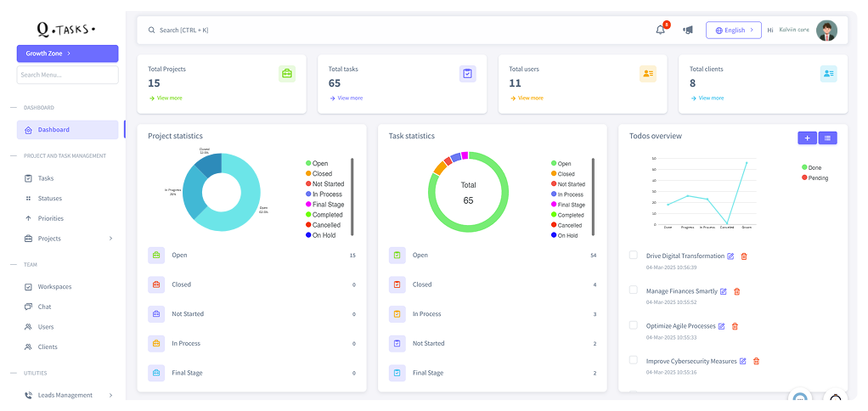Click the user profile avatar
This screenshot has height=411, width=868.
(826, 31)
